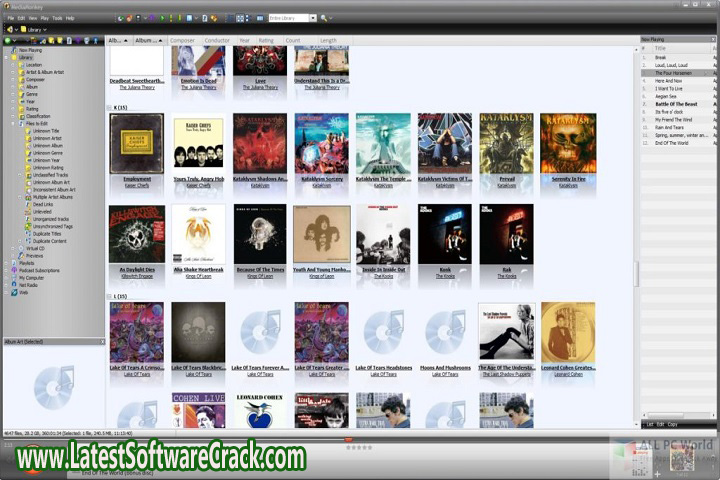Screen dimensions: 720x480
Task: Click the Rating column header
Action: coord(265,40)
